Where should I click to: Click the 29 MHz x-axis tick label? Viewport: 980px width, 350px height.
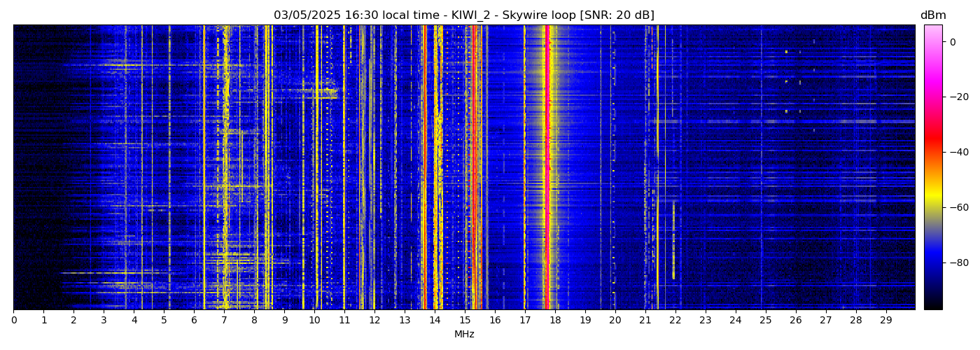click(x=885, y=321)
